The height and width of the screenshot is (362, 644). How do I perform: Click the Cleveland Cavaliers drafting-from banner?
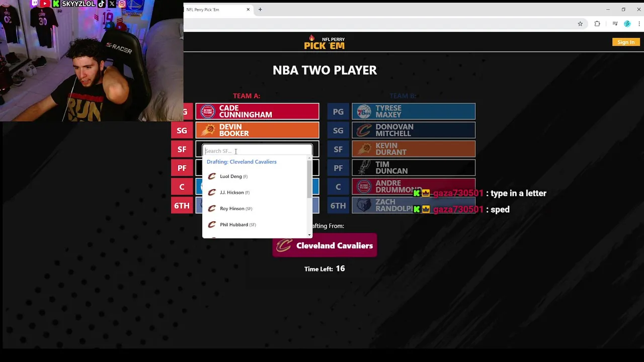tap(325, 245)
